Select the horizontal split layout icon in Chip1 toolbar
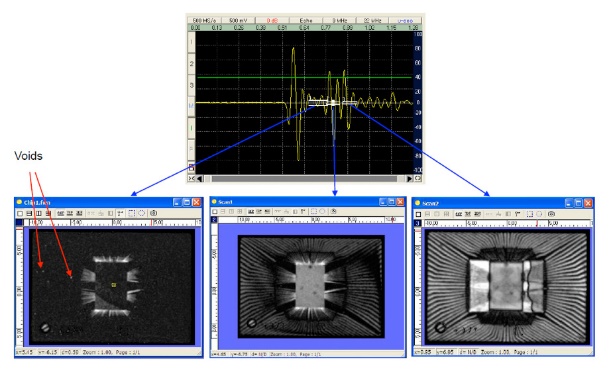The height and width of the screenshot is (370, 609). tap(29, 213)
